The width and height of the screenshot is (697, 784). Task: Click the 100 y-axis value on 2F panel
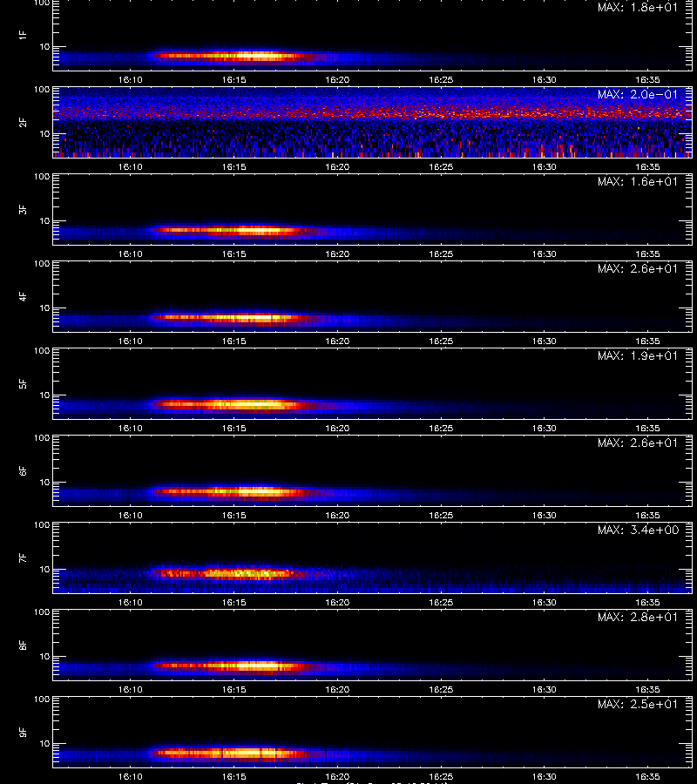42,90
